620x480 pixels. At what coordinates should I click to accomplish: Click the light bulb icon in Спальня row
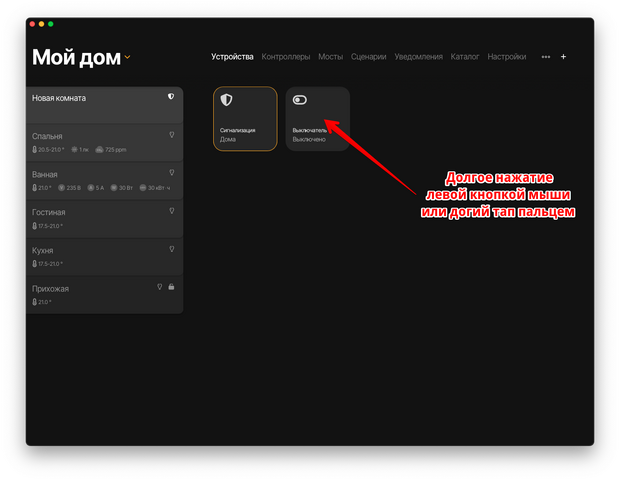171,134
